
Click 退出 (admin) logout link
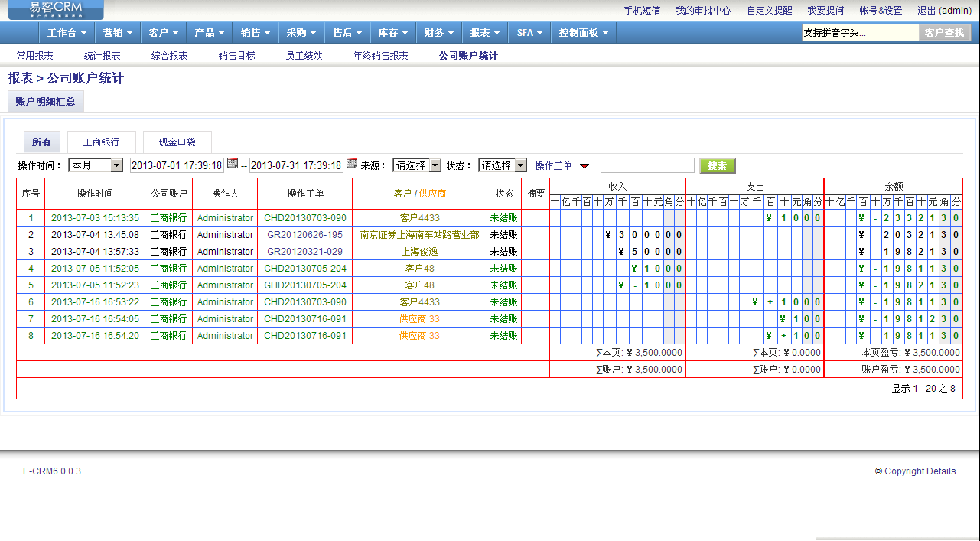point(944,11)
